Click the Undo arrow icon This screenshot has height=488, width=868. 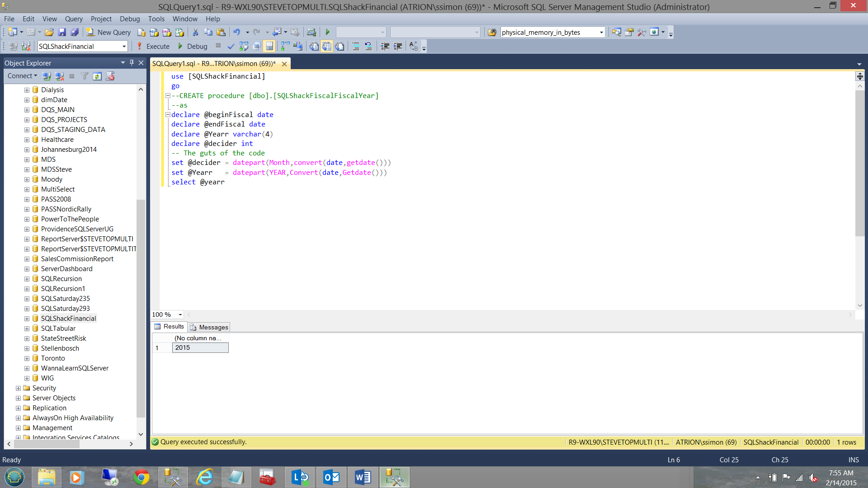(236, 32)
